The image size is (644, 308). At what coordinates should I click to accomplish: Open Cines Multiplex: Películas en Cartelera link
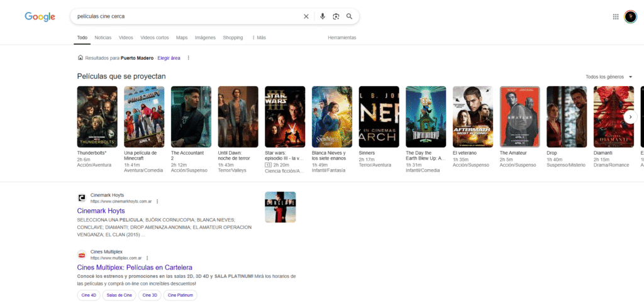click(x=135, y=267)
